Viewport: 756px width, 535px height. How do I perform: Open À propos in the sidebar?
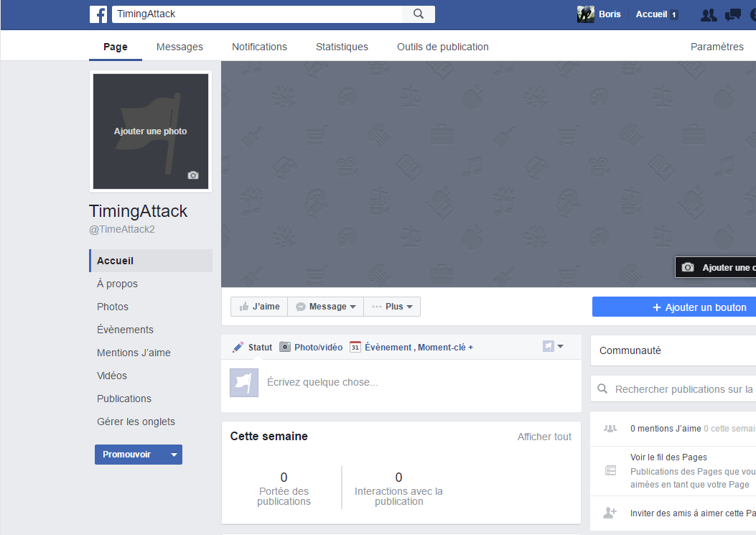[117, 284]
